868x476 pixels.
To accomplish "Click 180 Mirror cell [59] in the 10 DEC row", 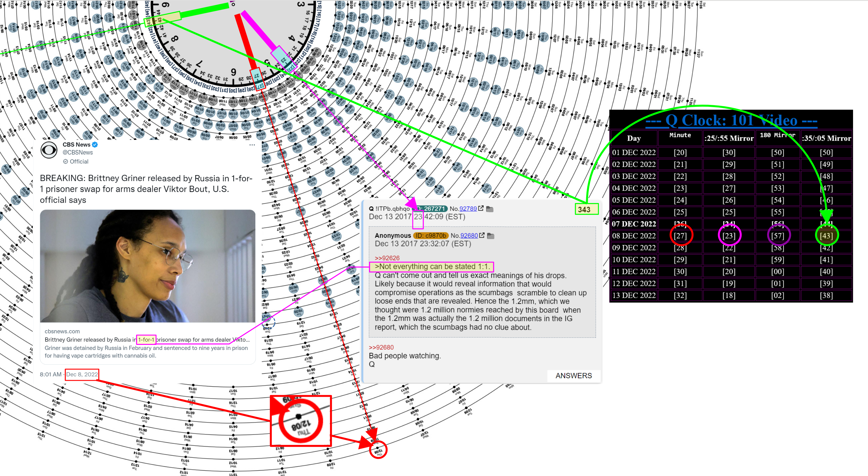I will point(777,260).
